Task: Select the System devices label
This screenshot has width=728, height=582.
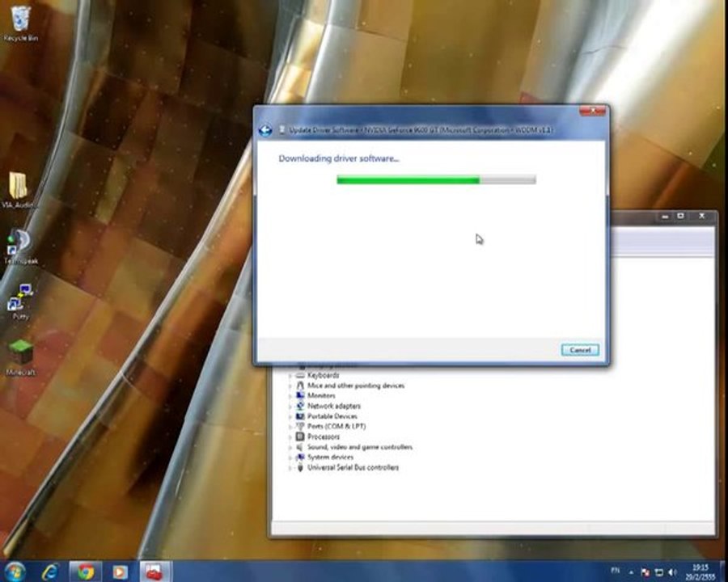Action: (x=330, y=458)
